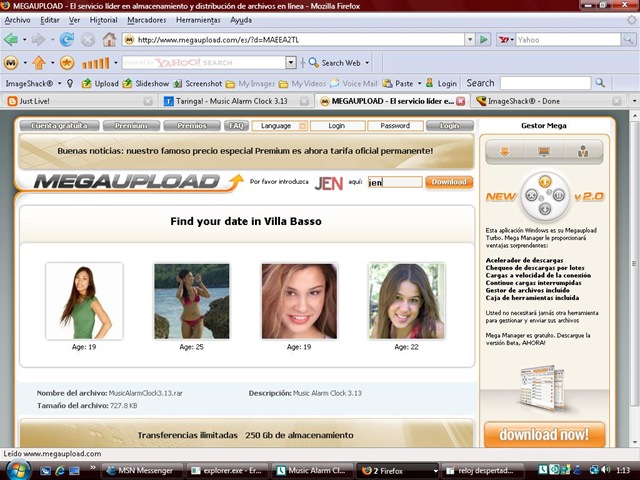Open the Marcadores menu
This screenshot has height=480, width=640.
[x=147, y=20]
